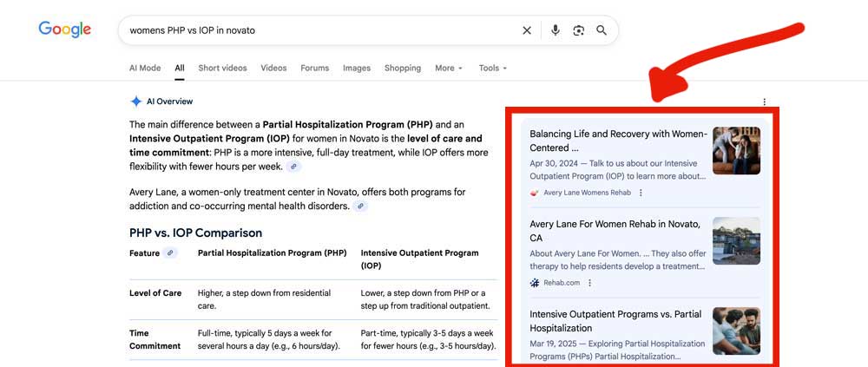Click the magnifying glass search icon
Viewport: 868px width, 367px height.
coord(602,30)
